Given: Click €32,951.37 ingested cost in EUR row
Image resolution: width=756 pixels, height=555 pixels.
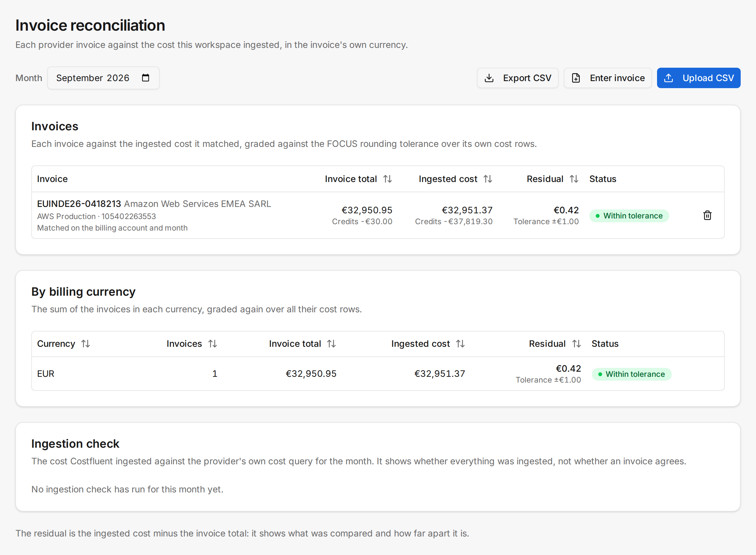Looking at the screenshot, I should click(x=440, y=374).
